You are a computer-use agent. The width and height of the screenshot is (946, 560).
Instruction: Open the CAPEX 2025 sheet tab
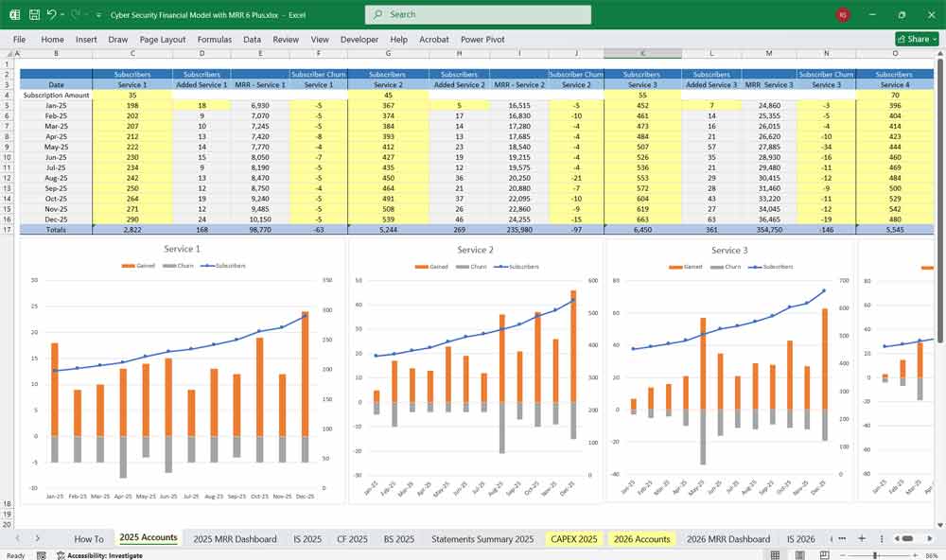(574, 539)
